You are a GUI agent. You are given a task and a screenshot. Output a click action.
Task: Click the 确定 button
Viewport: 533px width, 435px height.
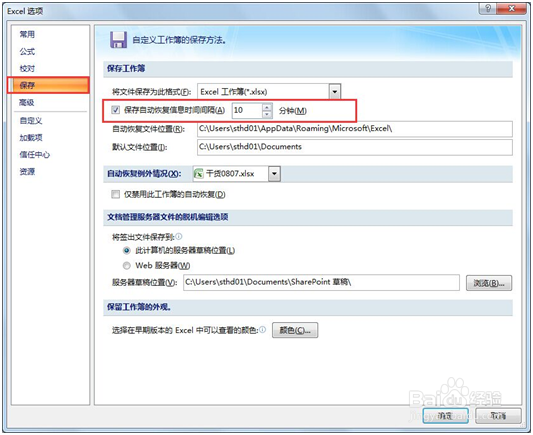(445, 416)
